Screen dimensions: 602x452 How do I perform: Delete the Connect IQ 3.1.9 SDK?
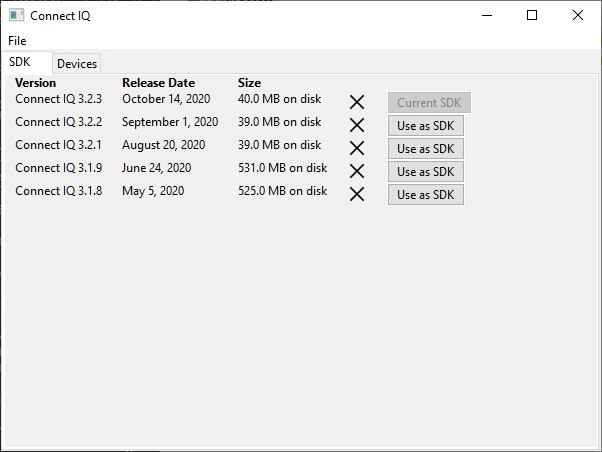[357, 171]
